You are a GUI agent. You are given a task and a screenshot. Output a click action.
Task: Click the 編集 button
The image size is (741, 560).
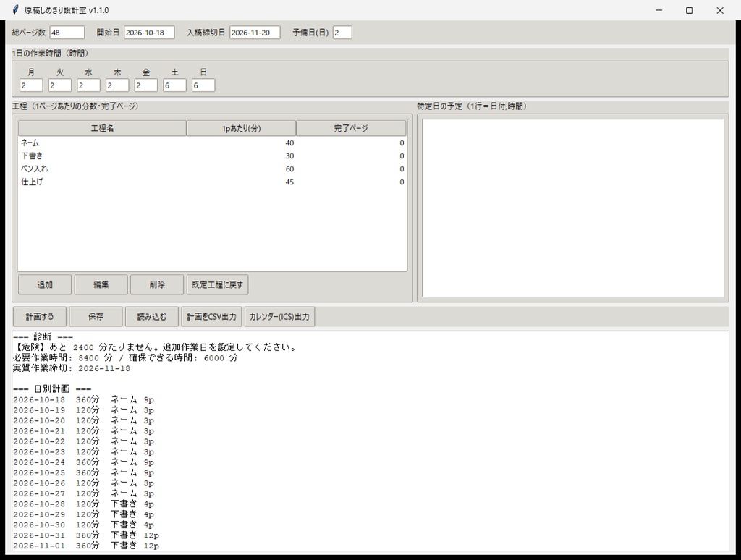(x=101, y=284)
